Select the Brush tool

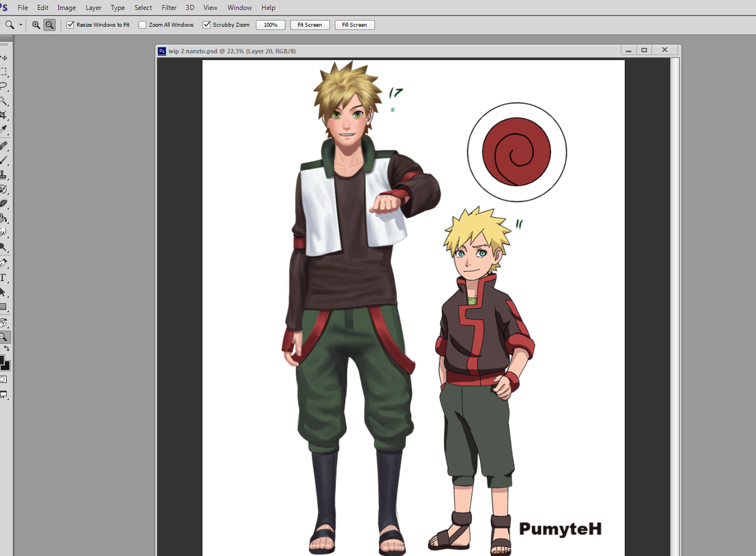[x=4, y=160]
